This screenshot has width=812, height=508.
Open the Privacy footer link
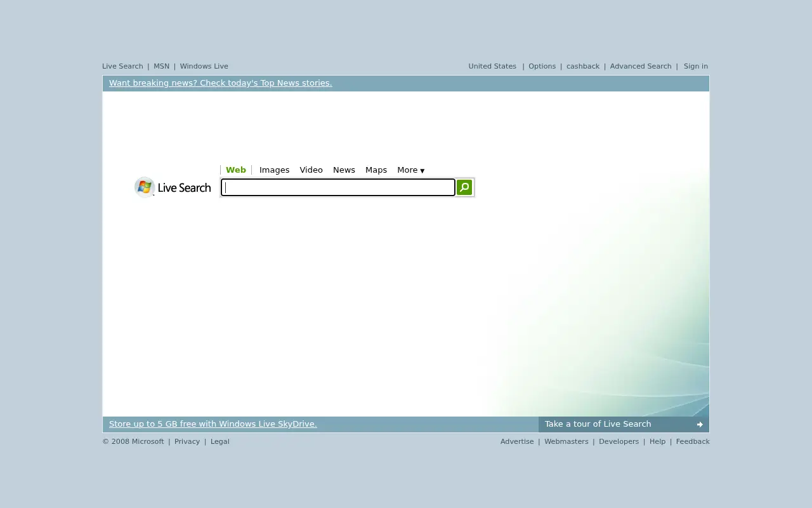(187, 441)
